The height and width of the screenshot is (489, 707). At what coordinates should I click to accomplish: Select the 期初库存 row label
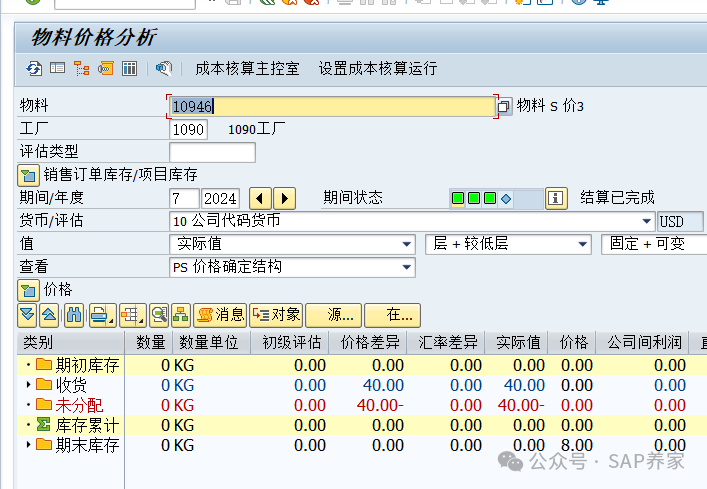tap(87, 365)
